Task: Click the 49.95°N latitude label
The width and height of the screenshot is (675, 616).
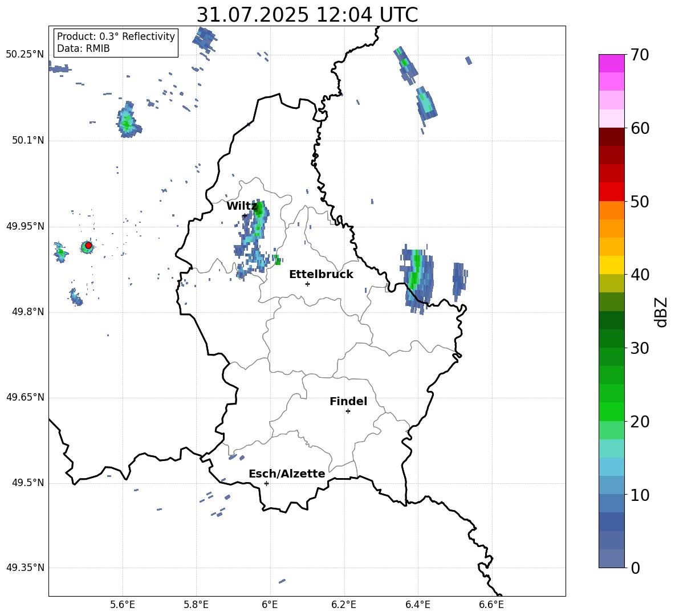Action: click(25, 226)
